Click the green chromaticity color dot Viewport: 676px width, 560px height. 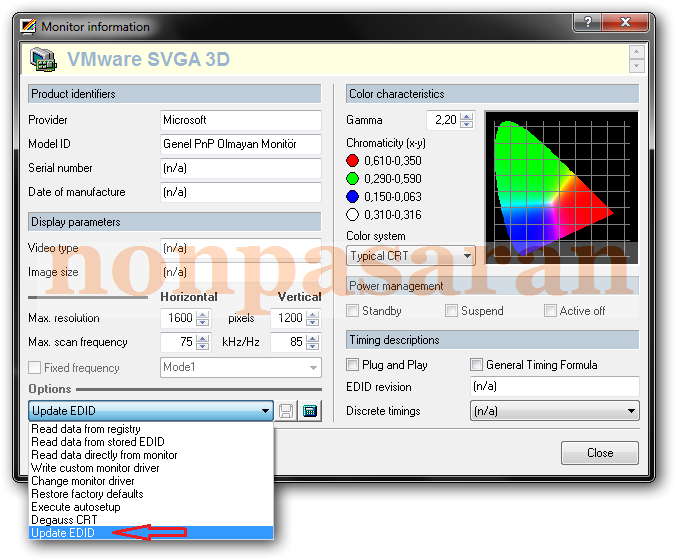[352, 178]
